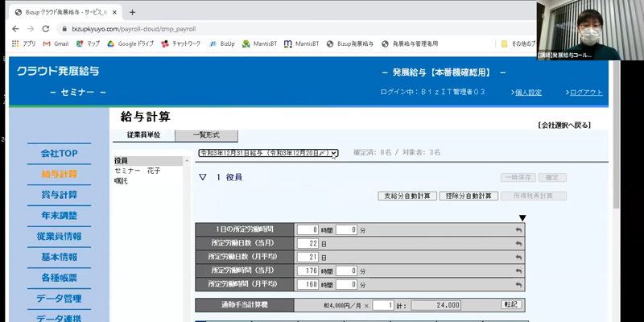
Task: Select 役員 in employee list
Action: coord(148,160)
